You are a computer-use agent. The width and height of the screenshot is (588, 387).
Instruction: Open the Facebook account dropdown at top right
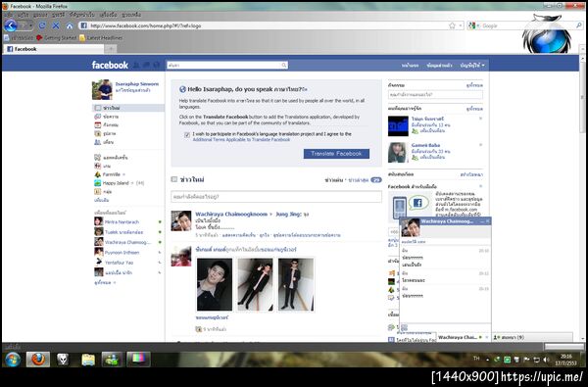coord(472,66)
